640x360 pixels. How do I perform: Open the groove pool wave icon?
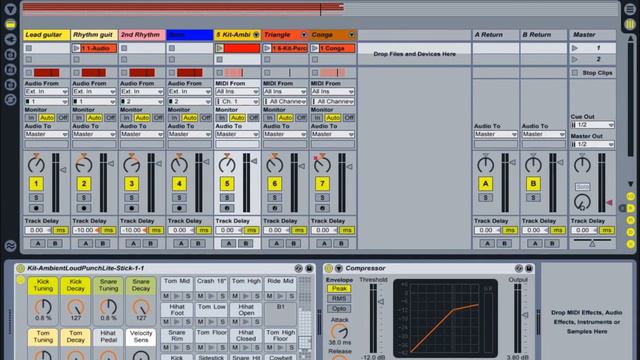coord(10,245)
